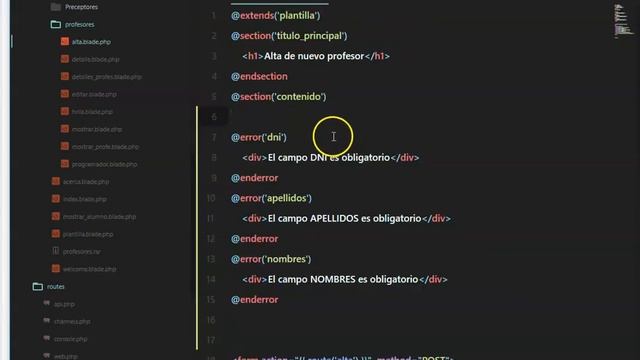Expand the Preceptores folder
Screen dimensions: 640x360
click(56, 7)
